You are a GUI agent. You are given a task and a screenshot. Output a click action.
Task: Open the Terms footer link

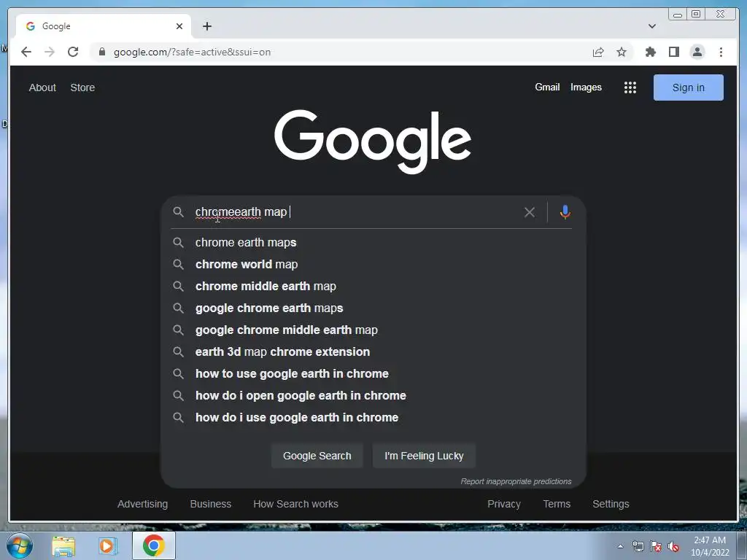tap(557, 504)
